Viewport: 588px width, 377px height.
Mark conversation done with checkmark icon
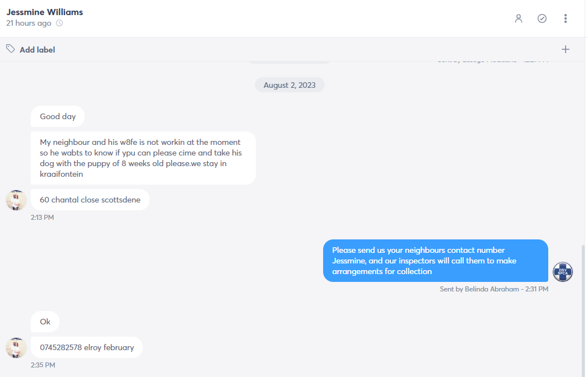542,18
